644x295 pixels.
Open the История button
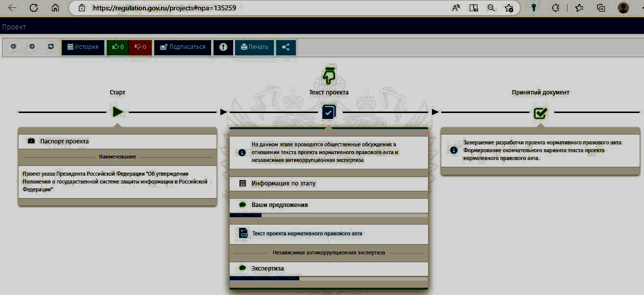point(83,47)
